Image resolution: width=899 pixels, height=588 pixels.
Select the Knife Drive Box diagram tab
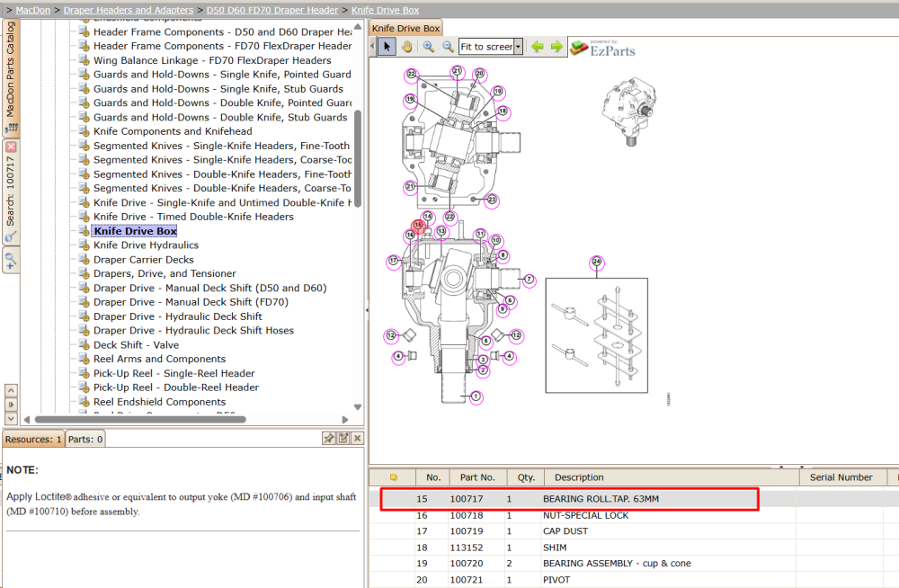406,28
